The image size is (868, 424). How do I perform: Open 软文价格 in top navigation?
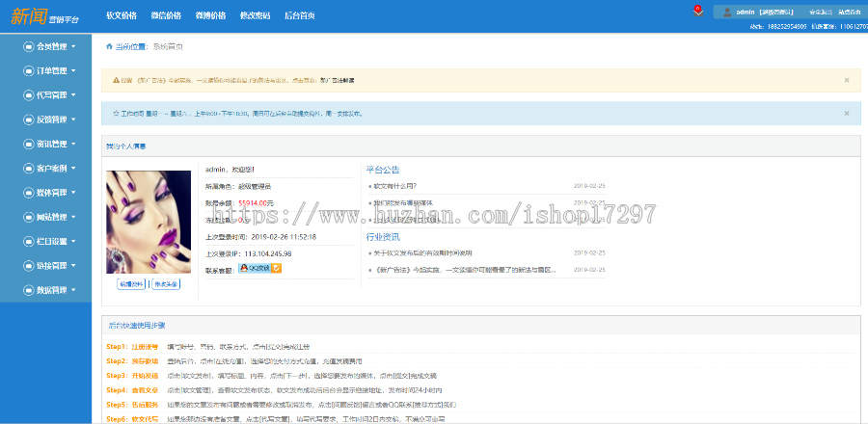coord(122,15)
